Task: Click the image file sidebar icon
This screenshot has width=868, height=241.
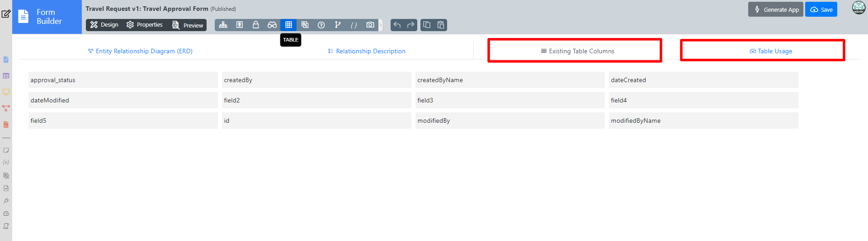Action: coord(6,188)
